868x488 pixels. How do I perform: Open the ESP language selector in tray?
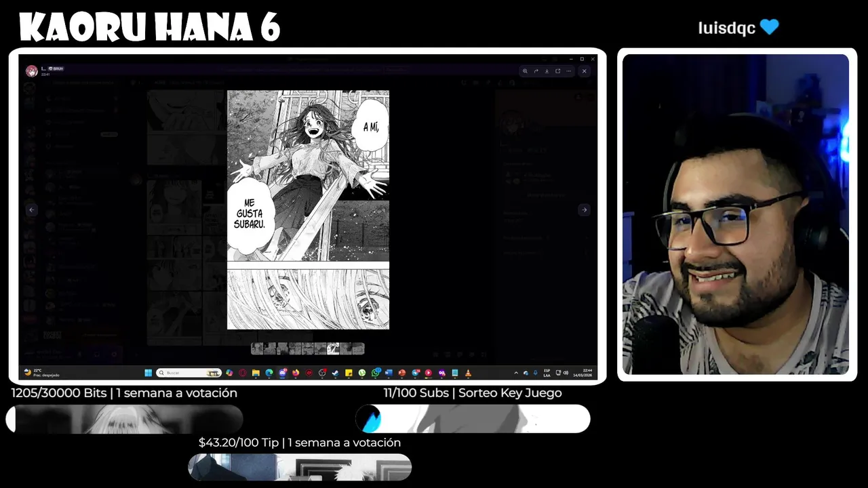coord(547,373)
